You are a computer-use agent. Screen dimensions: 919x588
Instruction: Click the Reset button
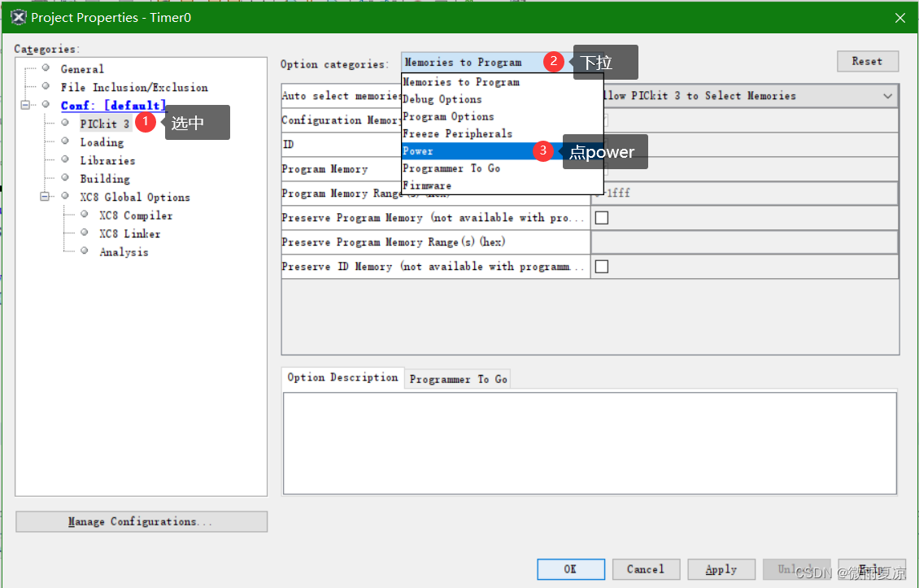[868, 62]
